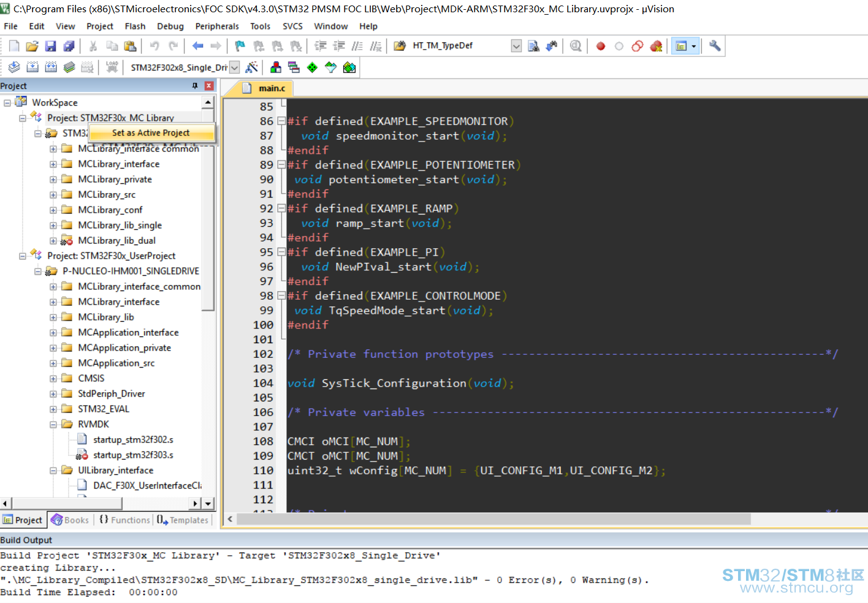Viewport: 868px width, 603px height.
Task: Switch to the Books panel tab
Action: coord(70,520)
